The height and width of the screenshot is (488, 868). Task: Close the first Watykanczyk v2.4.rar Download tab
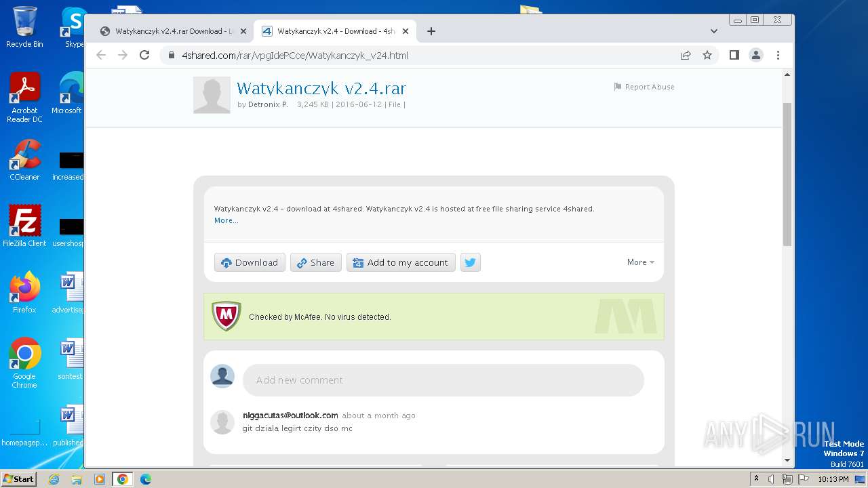243,31
